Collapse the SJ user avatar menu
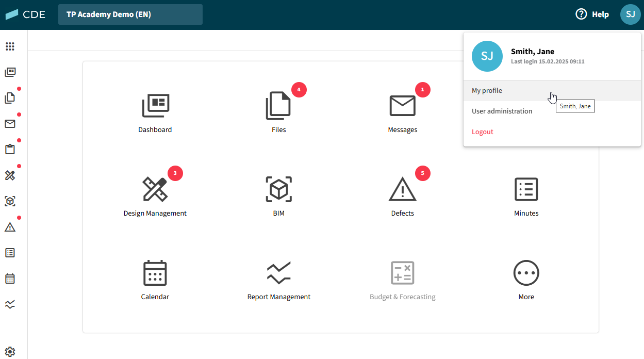 coord(630,14)
